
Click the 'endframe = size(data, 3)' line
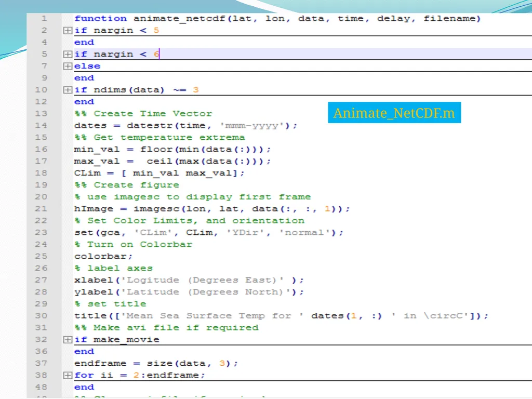(x=156, y=363)
